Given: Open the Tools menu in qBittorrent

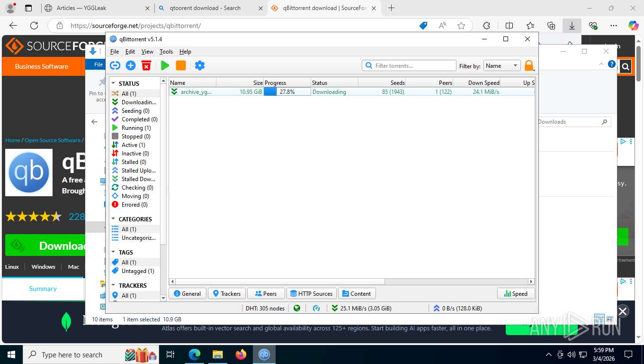Looking at the screenshot, I should (x=166, y=52).
